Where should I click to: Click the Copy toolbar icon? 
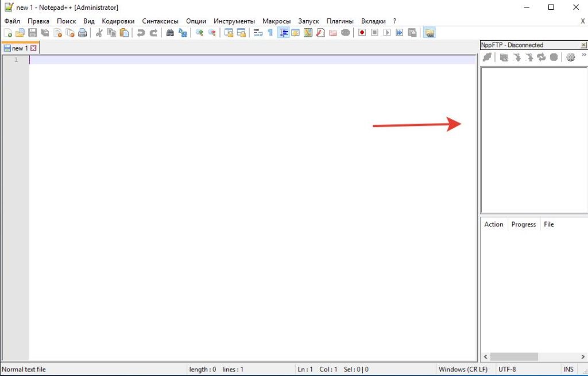pyautogui.click(x=111, y=33)
